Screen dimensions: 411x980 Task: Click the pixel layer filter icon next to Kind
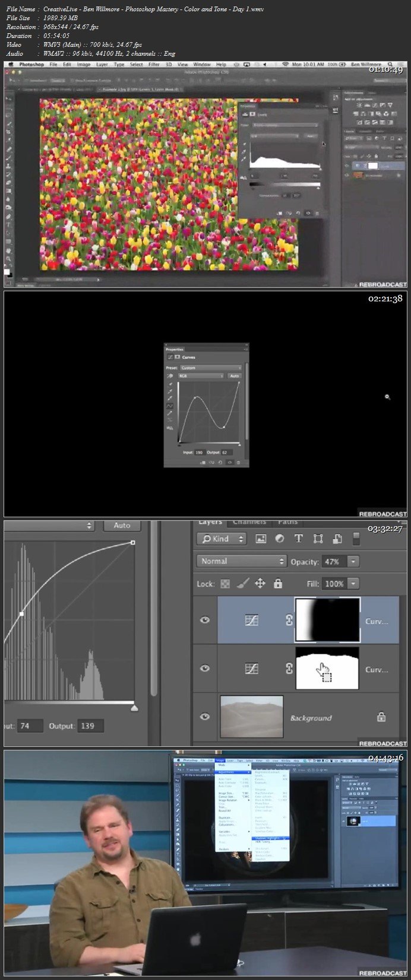pos(260,539)
